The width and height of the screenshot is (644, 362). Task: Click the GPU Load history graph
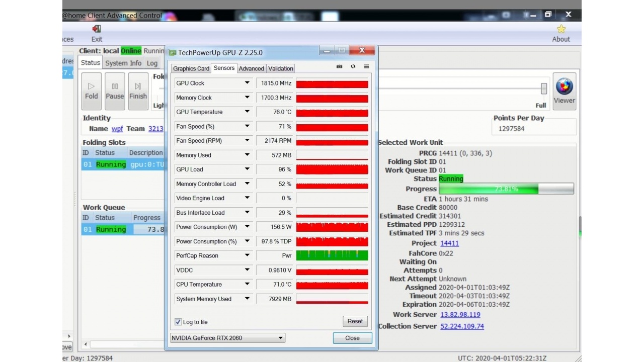pos(332,169)
